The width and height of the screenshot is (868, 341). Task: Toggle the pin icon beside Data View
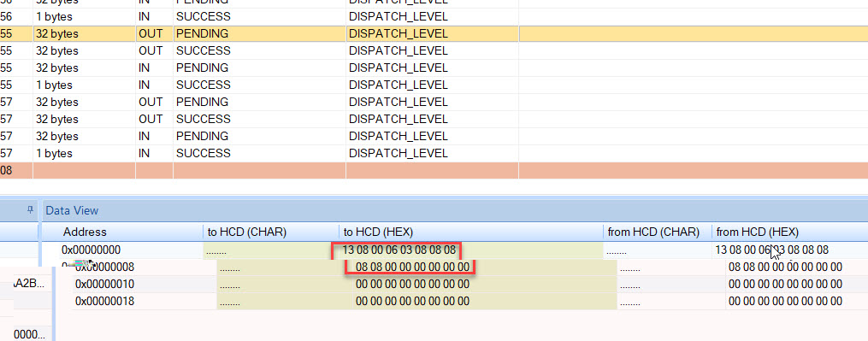point(31,209)
